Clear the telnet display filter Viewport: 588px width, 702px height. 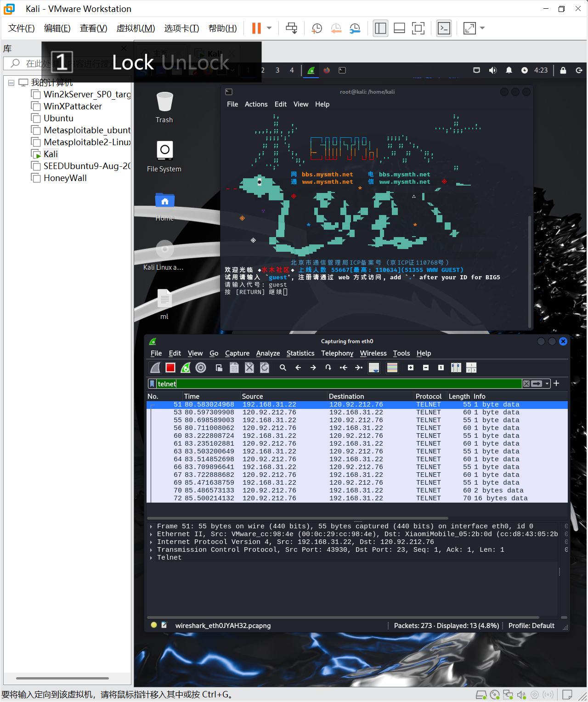coord(526,384)
